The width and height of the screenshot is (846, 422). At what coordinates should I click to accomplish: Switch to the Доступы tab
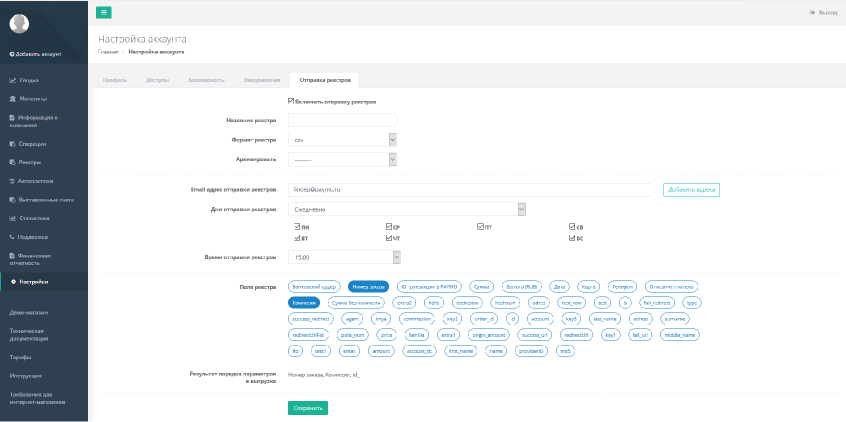click(158, 80)
